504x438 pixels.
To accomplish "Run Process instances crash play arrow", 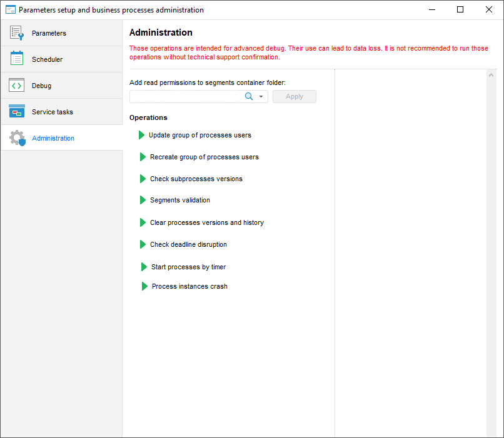I will pyautogui.click(x=144, y=286).
